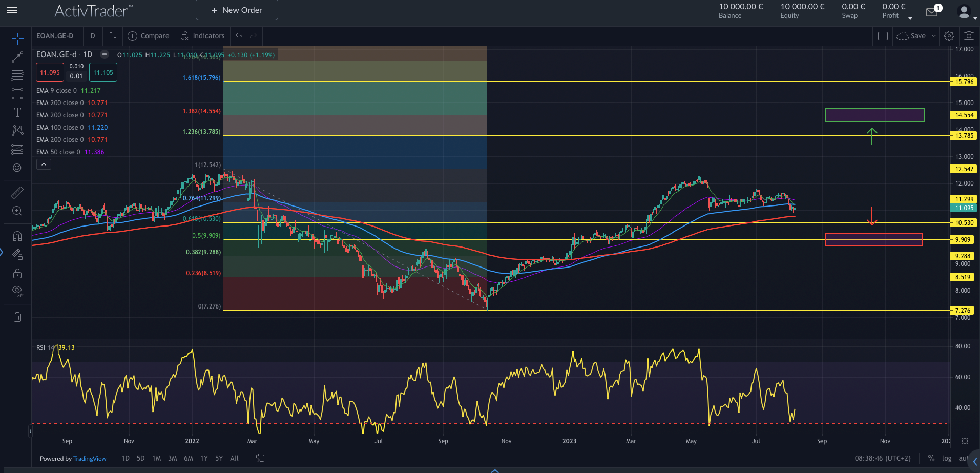Expand the Save layout dropdown arrow
Image resolution: width=980 pixels, height=473 pixels.
(934, 36)
